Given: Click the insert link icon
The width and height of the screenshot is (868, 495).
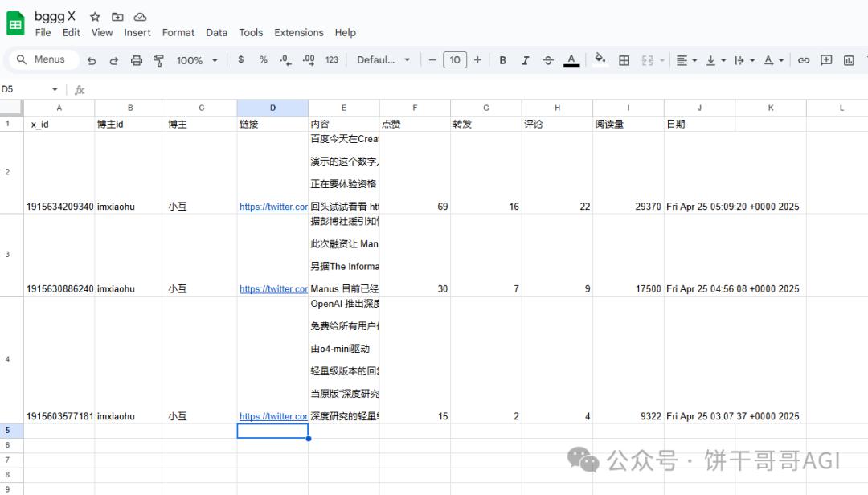Looking at the screenshot, I should (804, 60).
